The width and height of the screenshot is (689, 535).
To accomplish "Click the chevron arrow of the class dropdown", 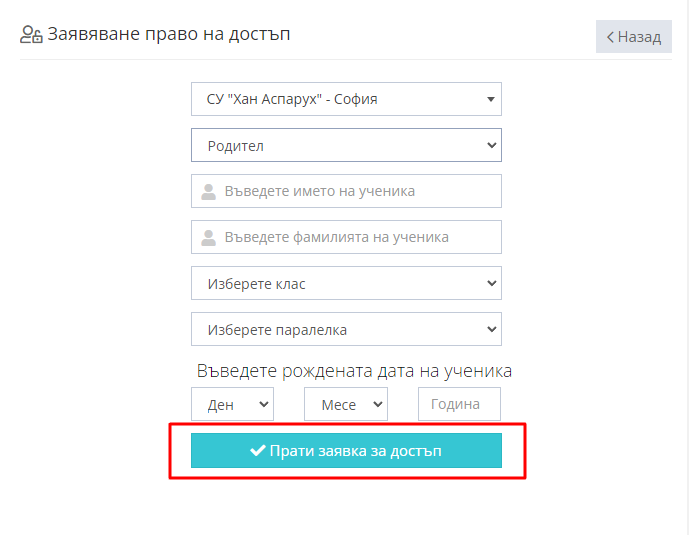I will (491, 284).
